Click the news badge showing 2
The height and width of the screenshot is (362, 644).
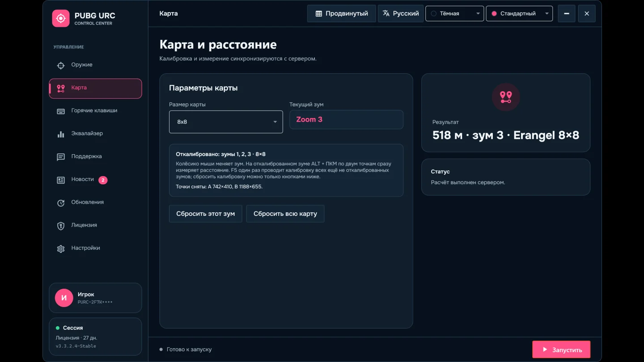(103, 180)
